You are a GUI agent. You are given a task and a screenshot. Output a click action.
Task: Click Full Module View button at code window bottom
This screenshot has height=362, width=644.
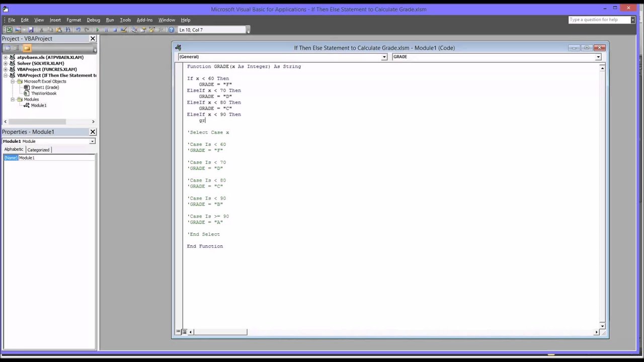pyautogui.click(x=184, y=332)
